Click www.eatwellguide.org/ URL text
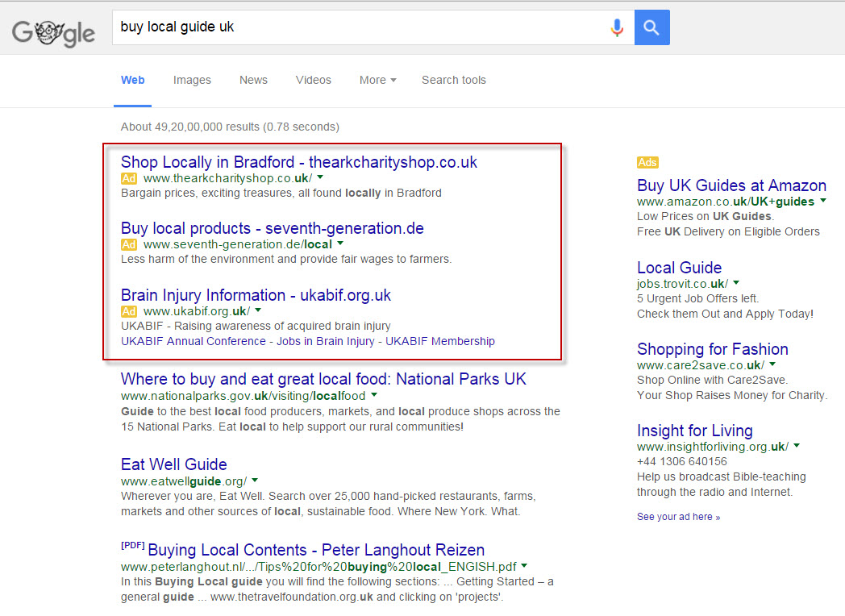Viewport: 845px width, 616px height. pos(184,481)
